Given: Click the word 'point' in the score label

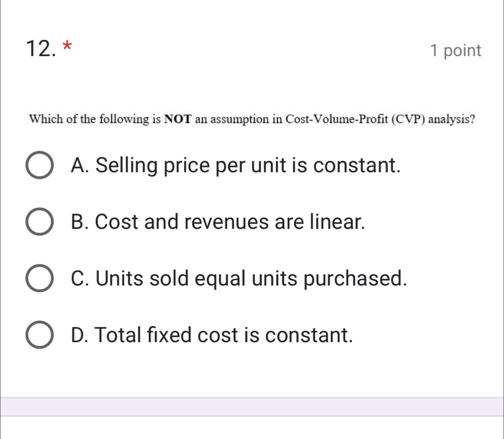Looking at the screenshot, I should [463, 51].
